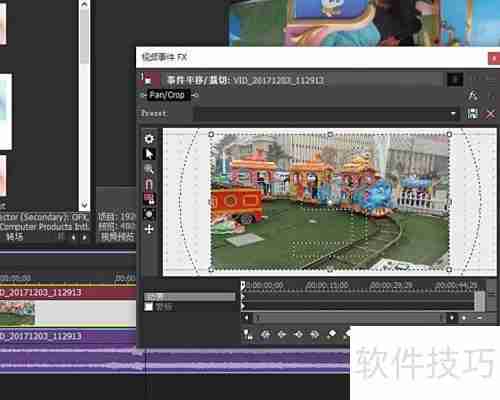Screen dimensions: 500x400
Task: Click the keyframe horizontal scrollbar thumb
Action: pyautogui.click(x=349, y=318)
